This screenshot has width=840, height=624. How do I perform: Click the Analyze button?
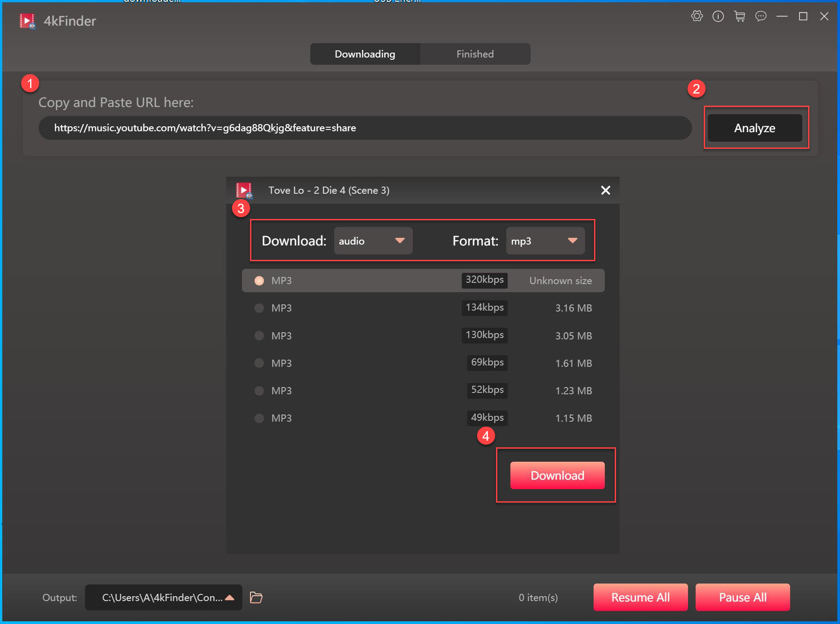(x=755, y=128)
